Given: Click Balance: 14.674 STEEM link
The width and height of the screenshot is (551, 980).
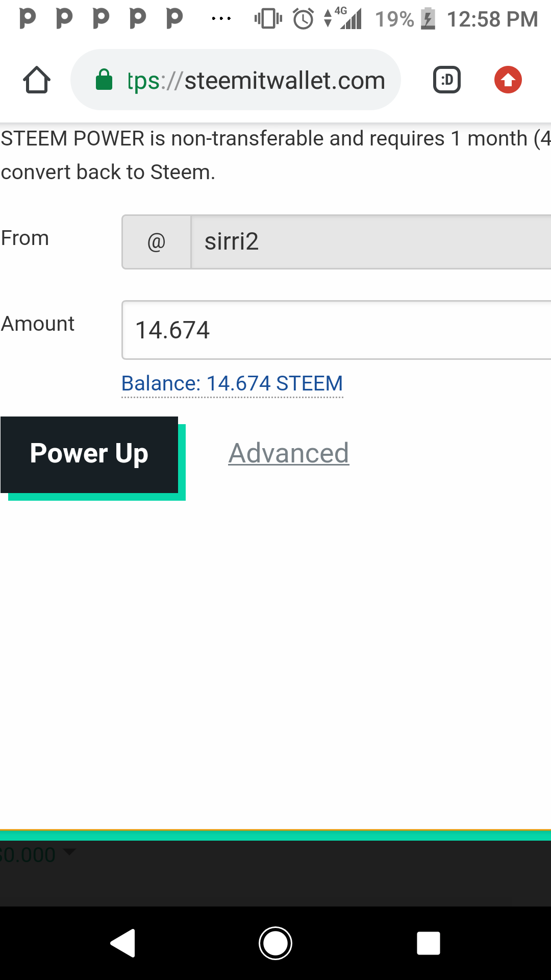Looking at the screenshot, I should point(232,383).
